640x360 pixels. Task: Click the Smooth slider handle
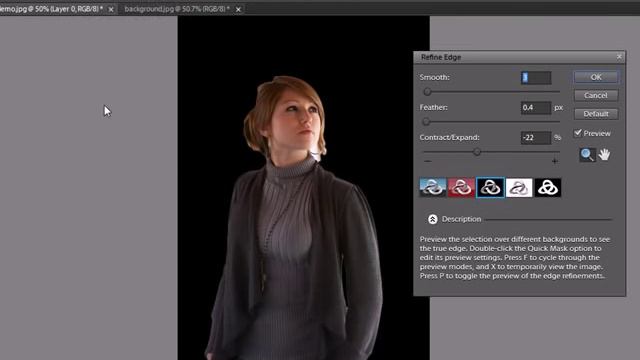coord(427,92)
